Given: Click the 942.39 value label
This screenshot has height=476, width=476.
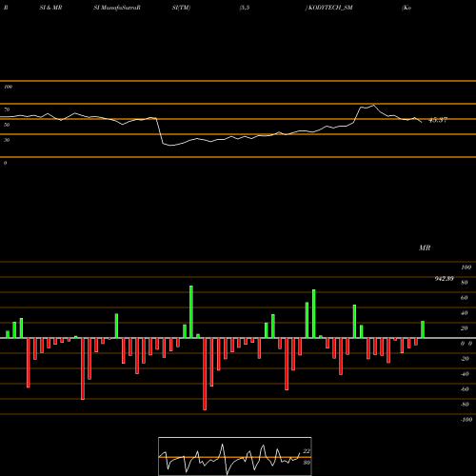Looking at the screenshot, I should click(x=444, y=279).
